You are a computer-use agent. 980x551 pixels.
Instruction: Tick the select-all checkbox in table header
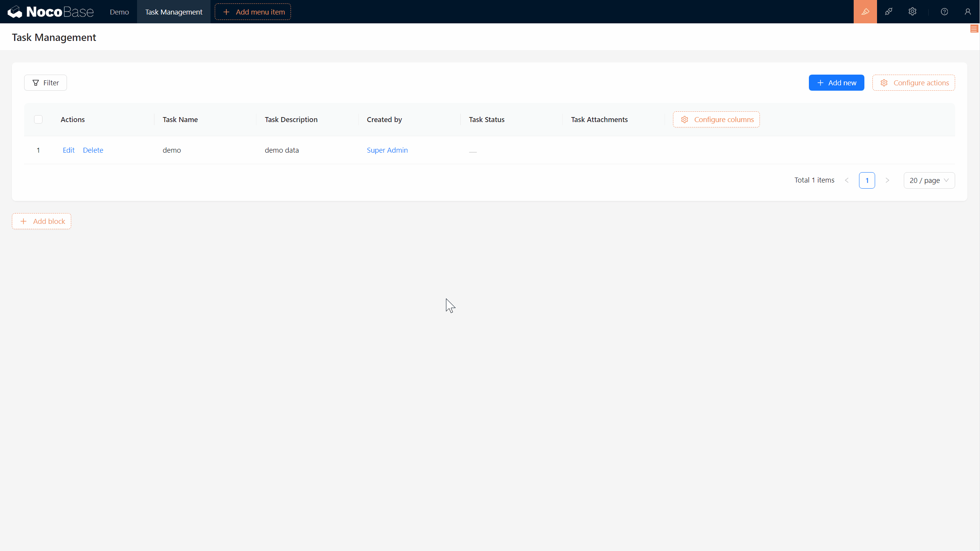pyautogui.click(x=38, y=119)
